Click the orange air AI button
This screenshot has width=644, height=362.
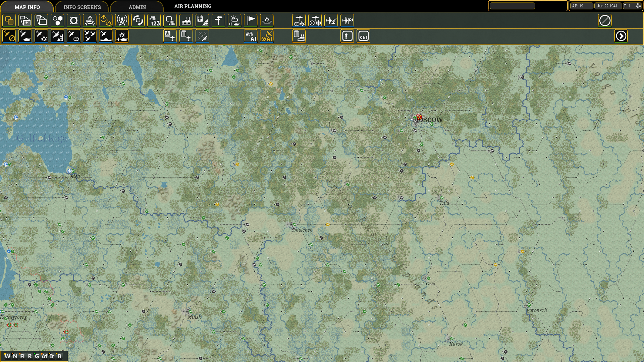tap(267, 36)
